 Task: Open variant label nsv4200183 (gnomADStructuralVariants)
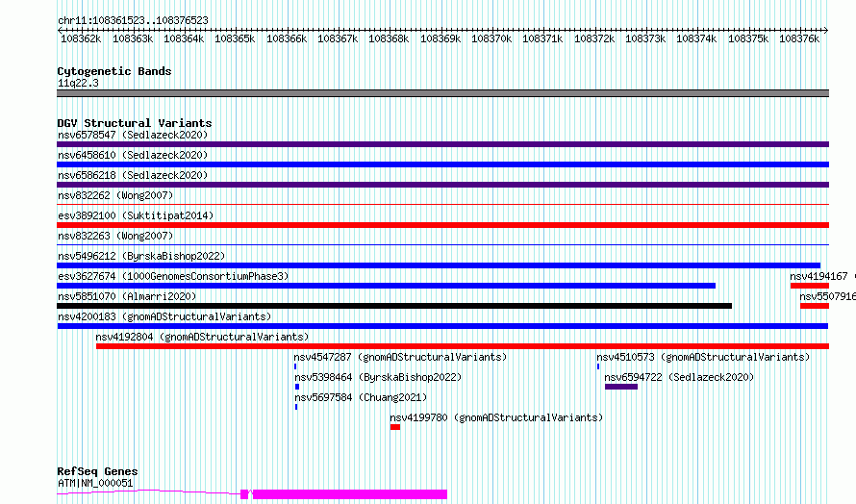(164, 316)
